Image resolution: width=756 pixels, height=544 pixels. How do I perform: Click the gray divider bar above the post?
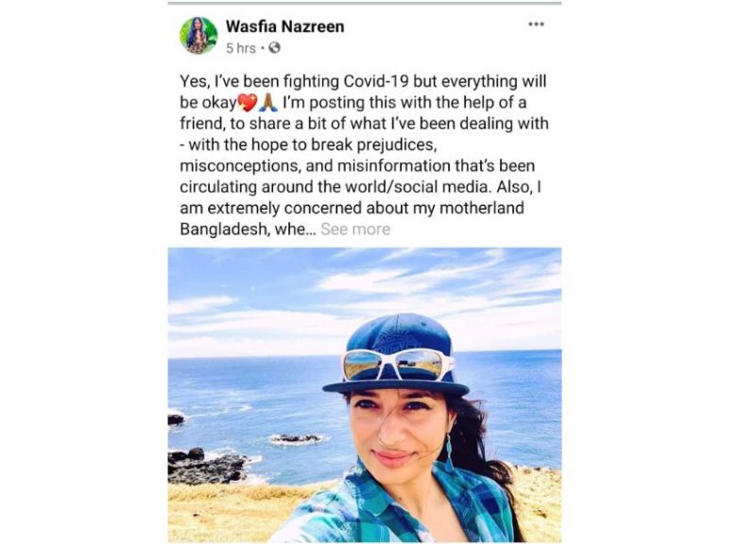coord(365,4)
